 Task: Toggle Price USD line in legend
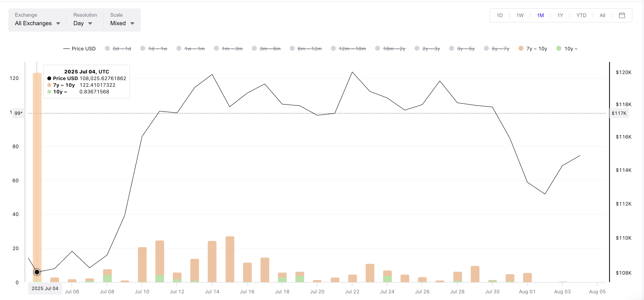(x=83, y=49)
